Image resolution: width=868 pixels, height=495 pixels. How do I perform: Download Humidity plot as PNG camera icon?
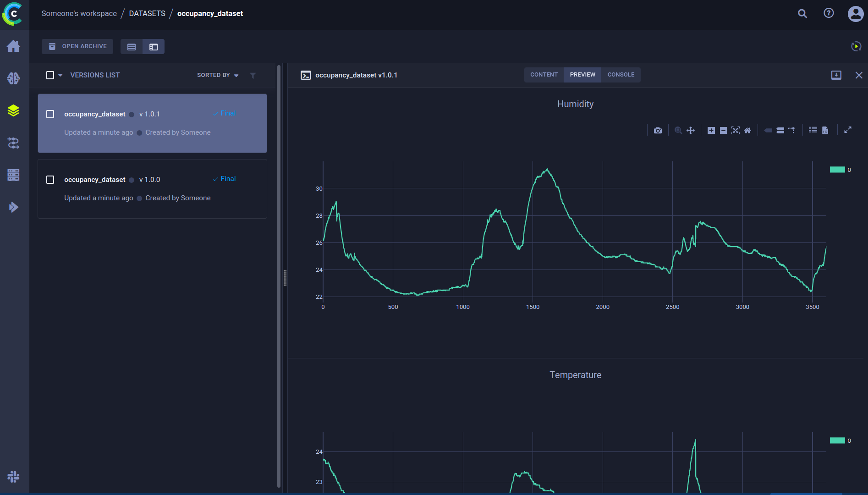658,131
